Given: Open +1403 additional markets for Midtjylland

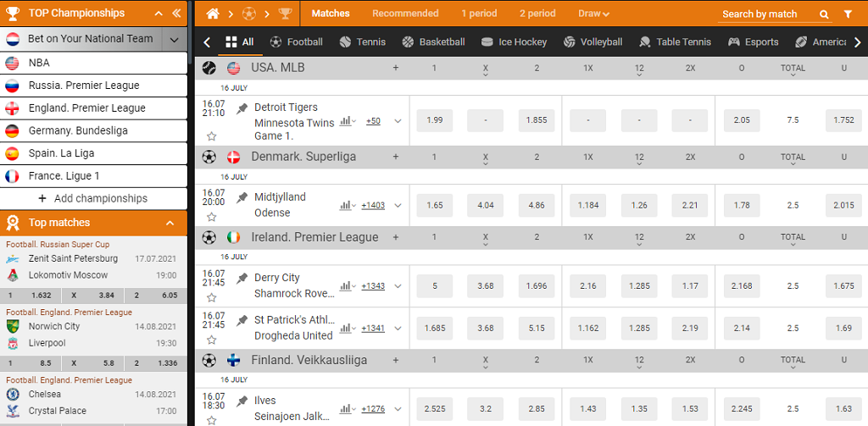Looking at the screenshot, I should click(x=373, y=205).
